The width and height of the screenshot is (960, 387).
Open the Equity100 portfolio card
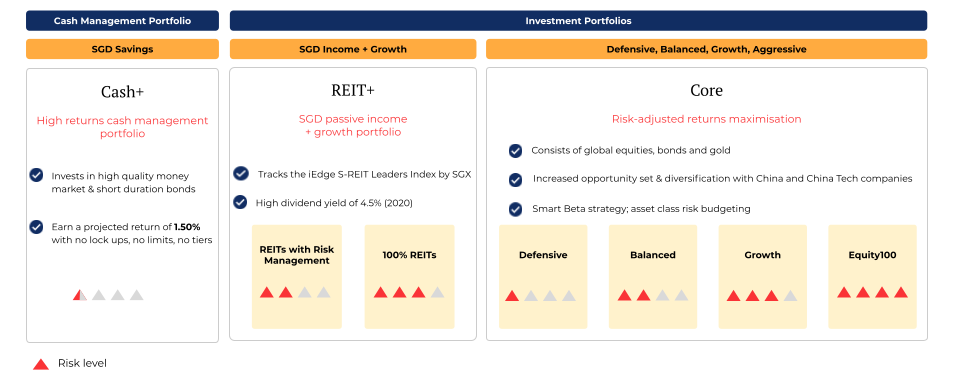(872, 277)
